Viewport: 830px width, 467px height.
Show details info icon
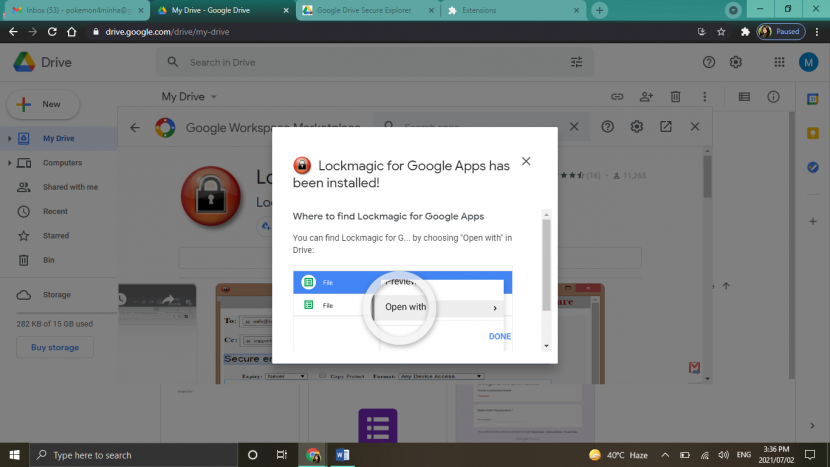[773, 97]
